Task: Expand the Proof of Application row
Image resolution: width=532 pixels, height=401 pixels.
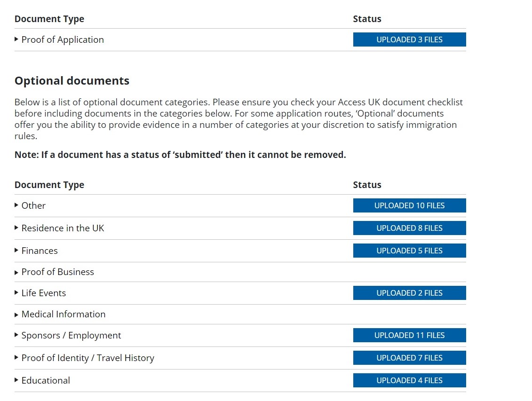Action: tap(63, 39)
